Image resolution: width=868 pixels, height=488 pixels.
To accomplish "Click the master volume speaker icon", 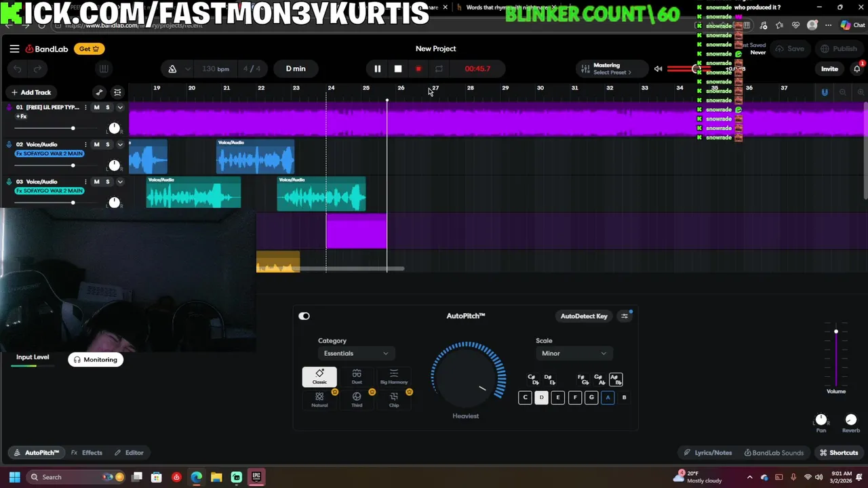I will click(x=658, y=68).
